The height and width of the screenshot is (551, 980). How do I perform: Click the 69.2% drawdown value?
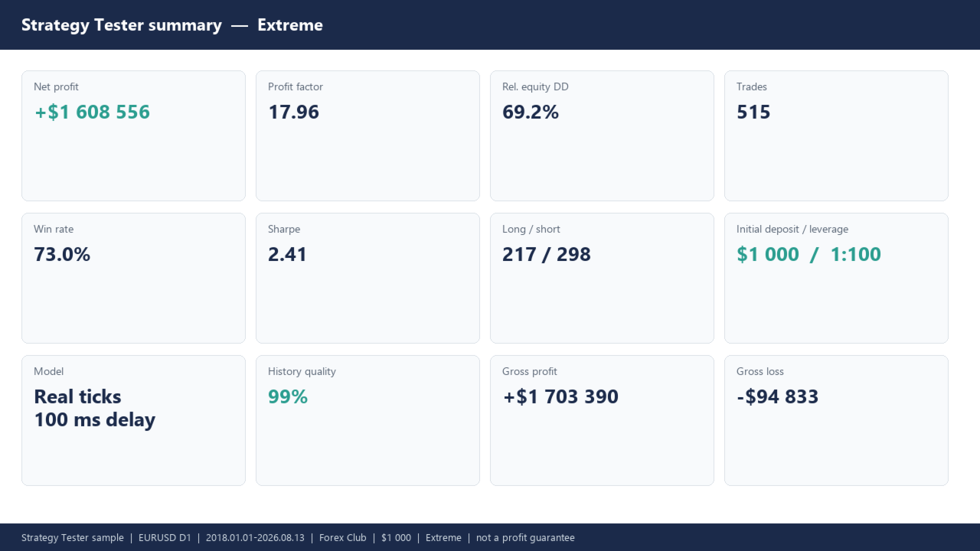[531, 112]
